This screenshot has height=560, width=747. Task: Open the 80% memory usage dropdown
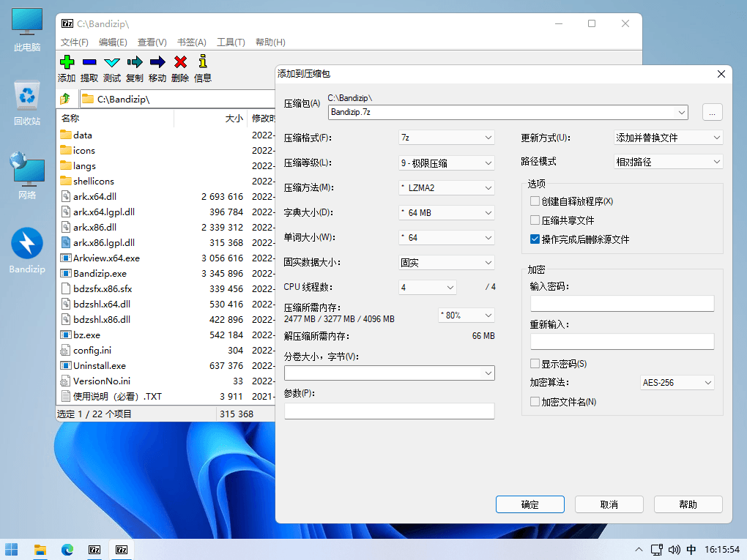click(467, 316)
